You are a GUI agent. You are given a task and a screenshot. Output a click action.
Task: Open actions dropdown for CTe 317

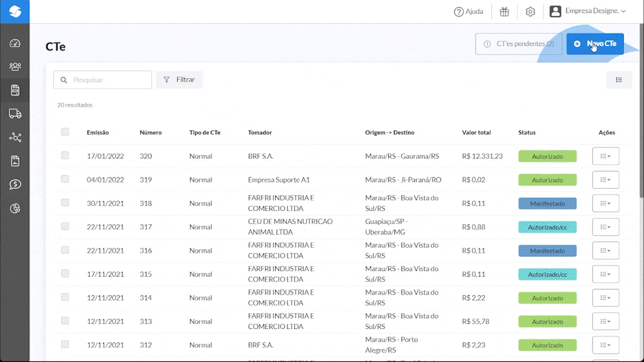(x=606, y=227)
